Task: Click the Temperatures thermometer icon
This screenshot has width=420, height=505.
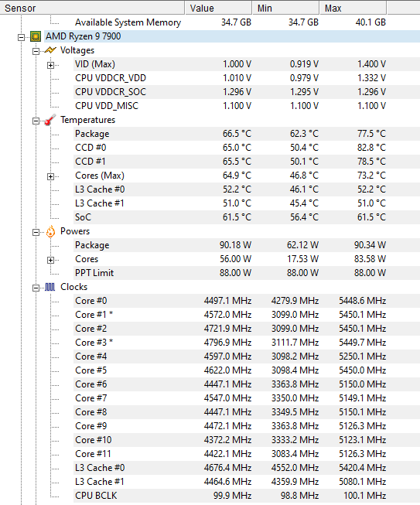Action: 50,120
